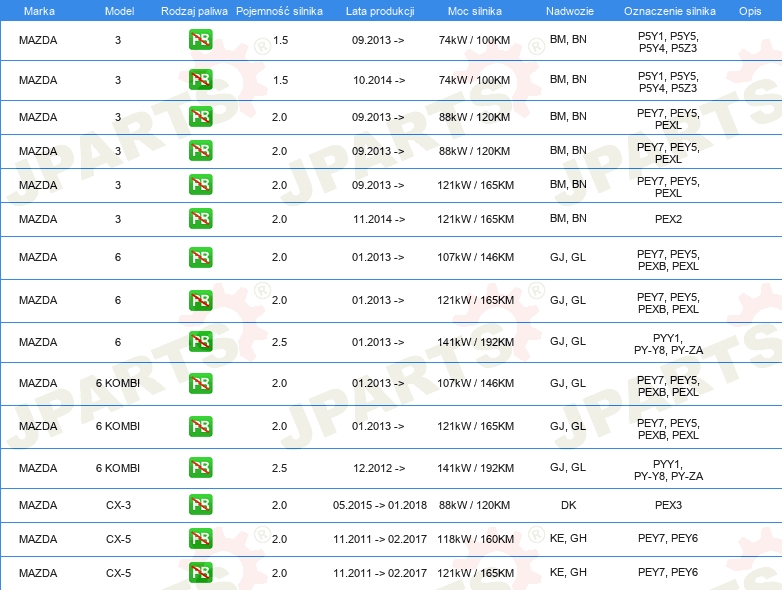
Task: Click the 09.2013 -> date in 121kW Mazda 3 row
Action: (378, 185)
